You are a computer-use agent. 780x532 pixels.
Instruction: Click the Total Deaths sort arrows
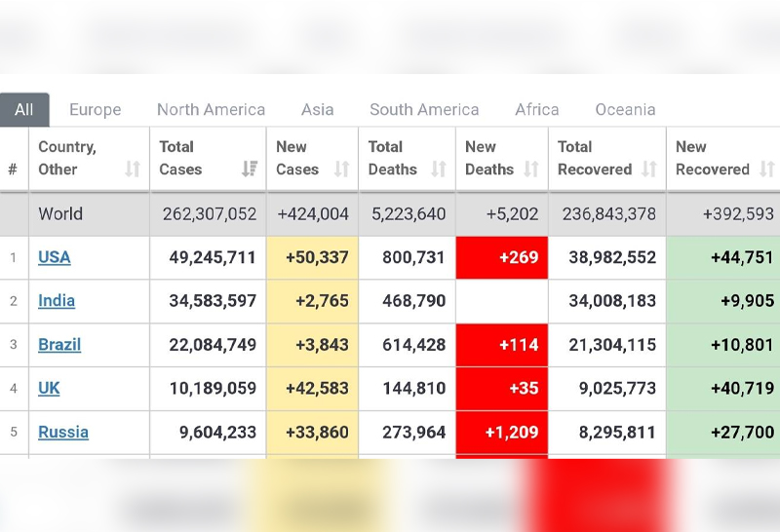[x=439, y=170]
